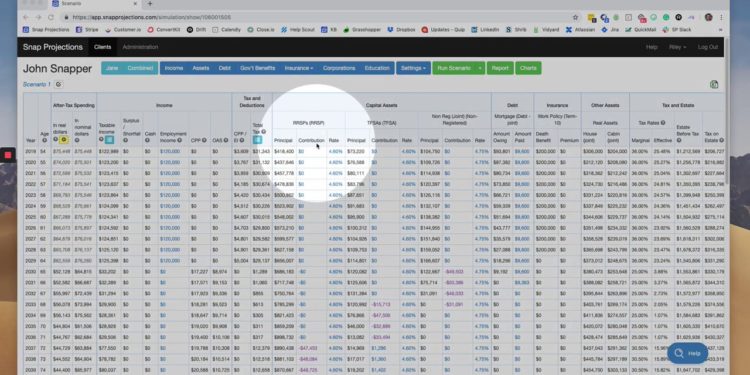Click the info icon beside OAS header

coord(225,140)
